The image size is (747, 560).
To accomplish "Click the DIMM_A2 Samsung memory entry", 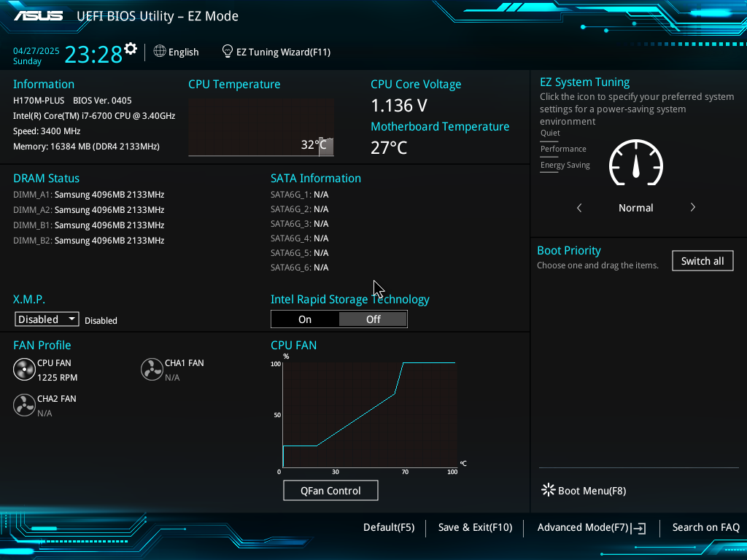I will 88,209.
